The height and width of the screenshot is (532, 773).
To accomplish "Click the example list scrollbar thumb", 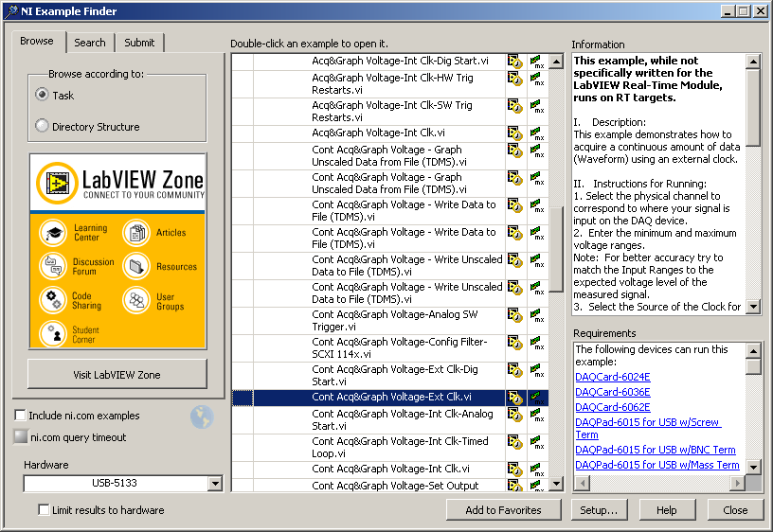I will coord(556,249).
